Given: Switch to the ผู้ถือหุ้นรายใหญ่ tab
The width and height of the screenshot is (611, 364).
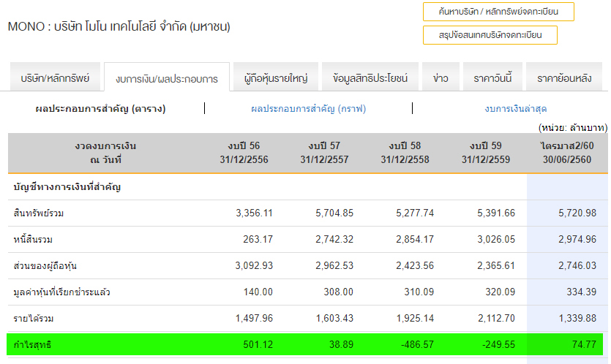Looking at the screenshot, I should (x=276, y=78).
